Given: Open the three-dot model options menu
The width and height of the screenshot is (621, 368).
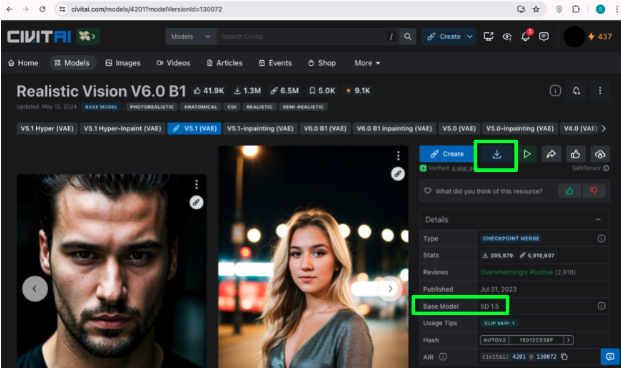Looking at the screenshot, I should click(600, 91).
